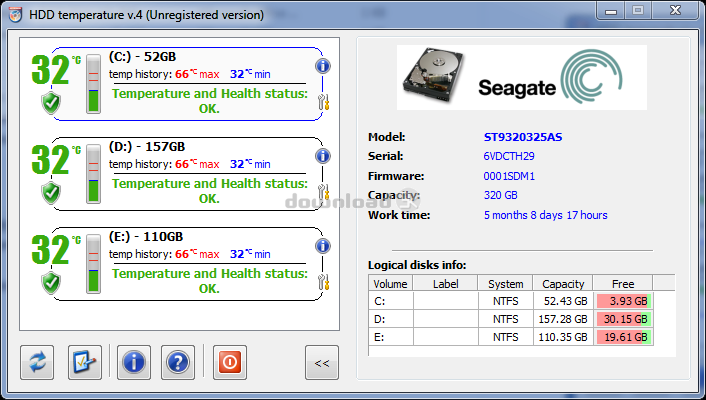Click the large 32 temperature for E: drive
Viewport: 706px width, 400px height.
pyautogui.click(x=50, y=250)
